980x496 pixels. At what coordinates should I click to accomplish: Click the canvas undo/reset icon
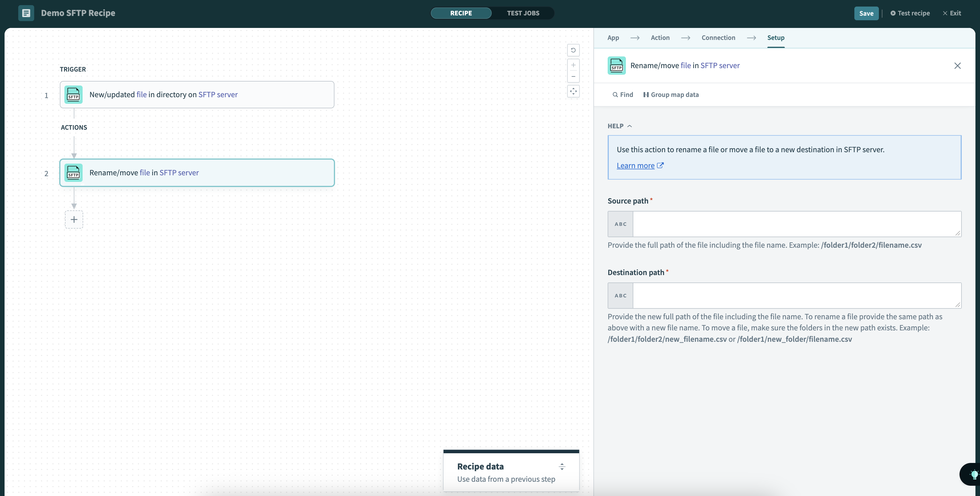coord(573,50)
